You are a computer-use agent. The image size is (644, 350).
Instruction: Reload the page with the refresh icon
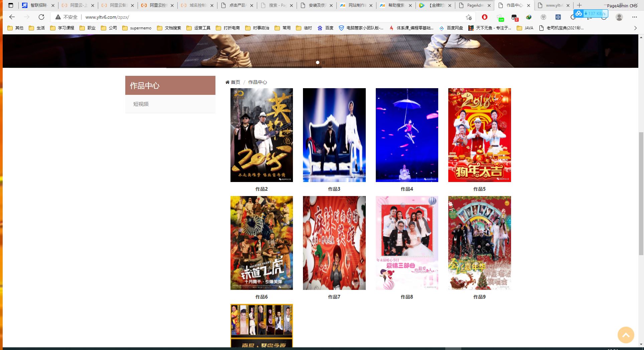pyautogui.click(x=41, y=17)
